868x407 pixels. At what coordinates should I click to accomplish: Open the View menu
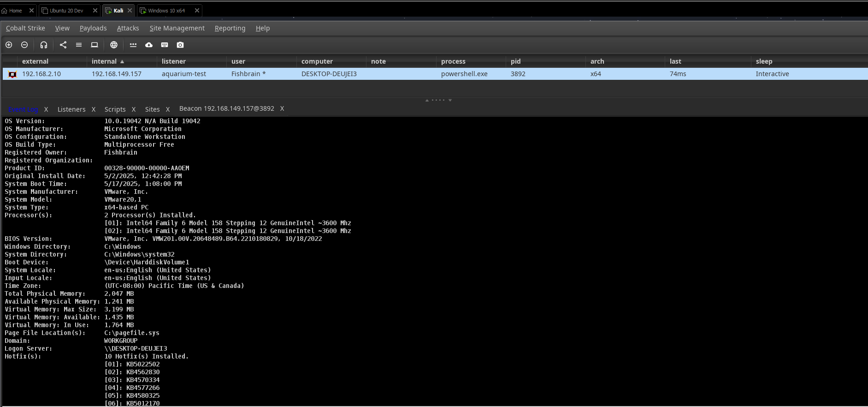click(x=62, y=28)
